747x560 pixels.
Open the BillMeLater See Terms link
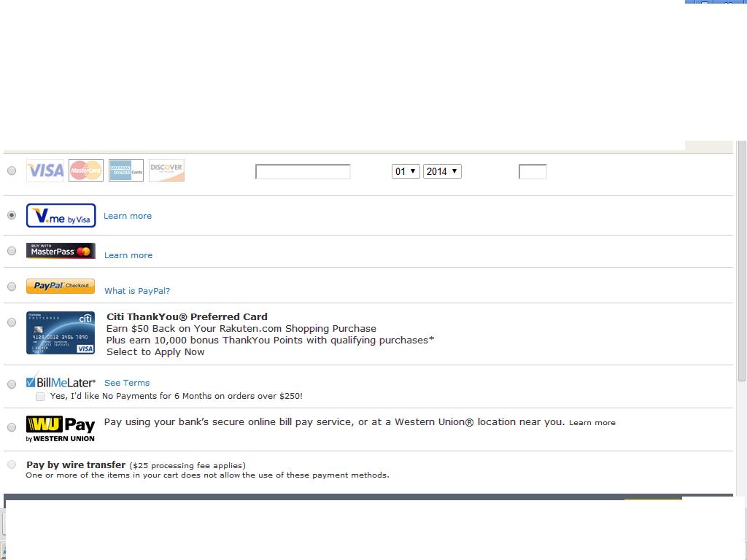tap(127, 383)
